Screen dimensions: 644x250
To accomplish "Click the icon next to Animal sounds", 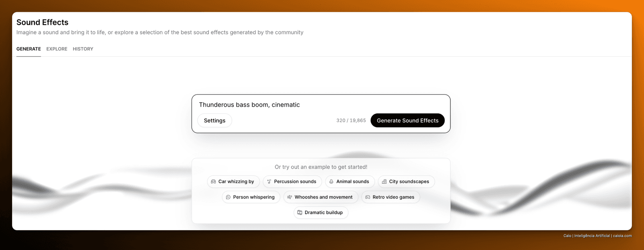I will click(331, 182).
